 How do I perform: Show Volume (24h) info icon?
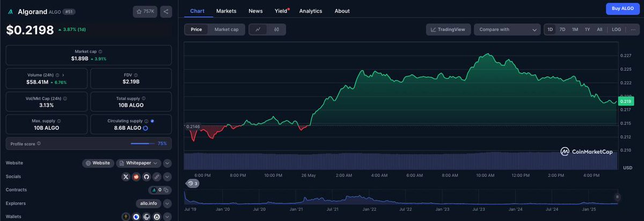coord(57,75)
